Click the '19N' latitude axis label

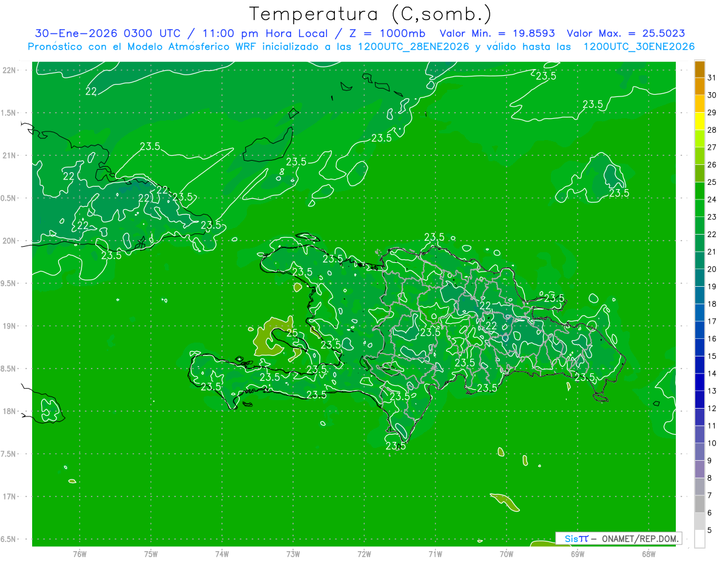tap(8, 326)
